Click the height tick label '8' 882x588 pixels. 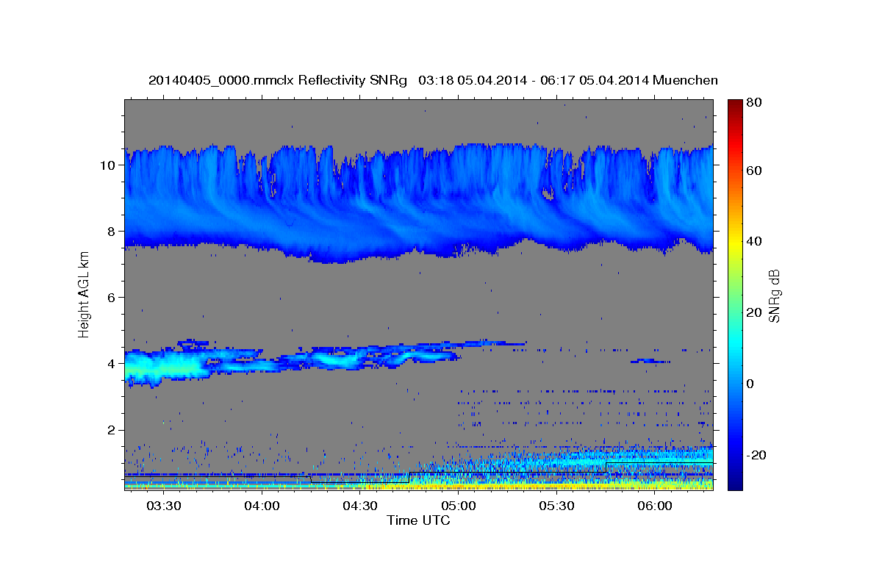tap(112, 231)
